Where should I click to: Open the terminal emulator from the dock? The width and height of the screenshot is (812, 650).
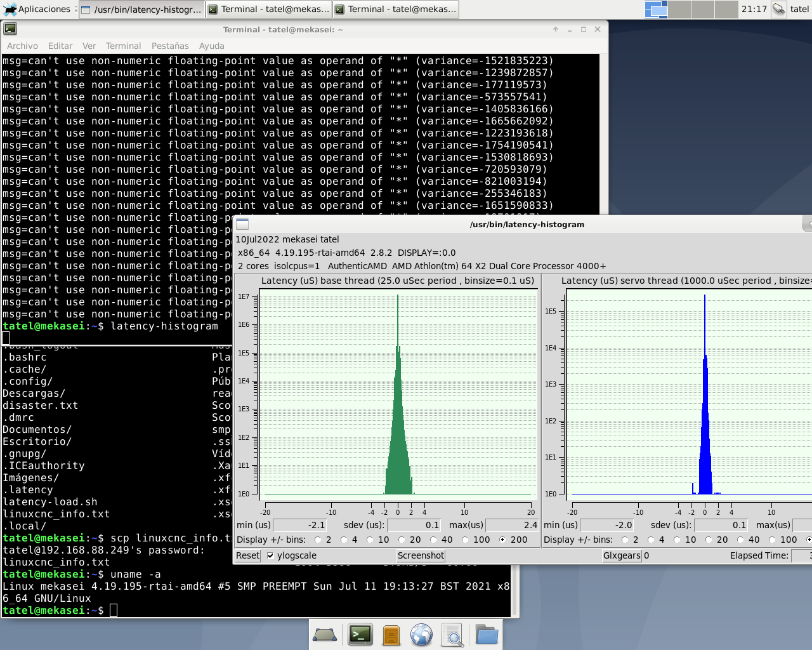point(360,635)
